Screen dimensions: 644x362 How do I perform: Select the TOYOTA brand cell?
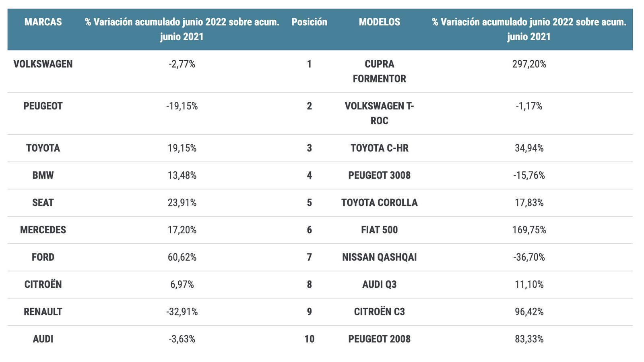pos(43,148)
